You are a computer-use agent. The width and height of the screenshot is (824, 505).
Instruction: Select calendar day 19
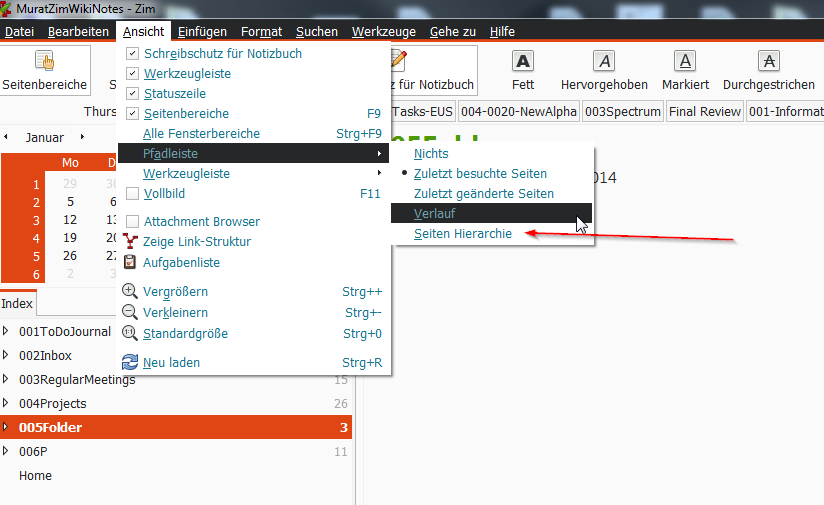(70, 238)
